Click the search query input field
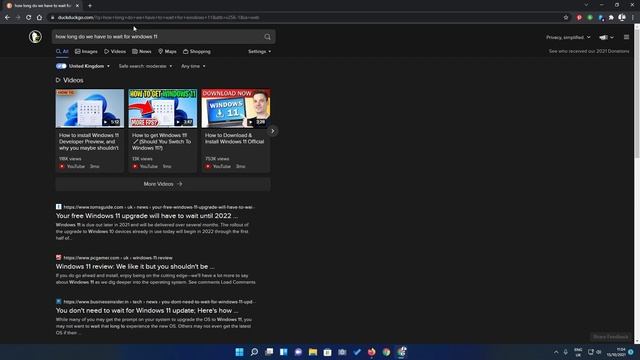Image resolution: width=640 pixels, height=360 pixels. [158, 37]
